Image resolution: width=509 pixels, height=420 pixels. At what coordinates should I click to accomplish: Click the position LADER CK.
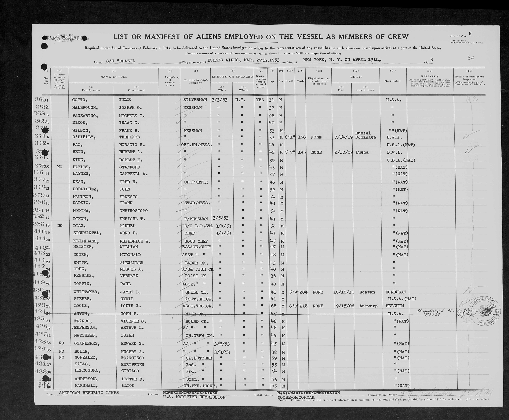(x=197, y=263)
